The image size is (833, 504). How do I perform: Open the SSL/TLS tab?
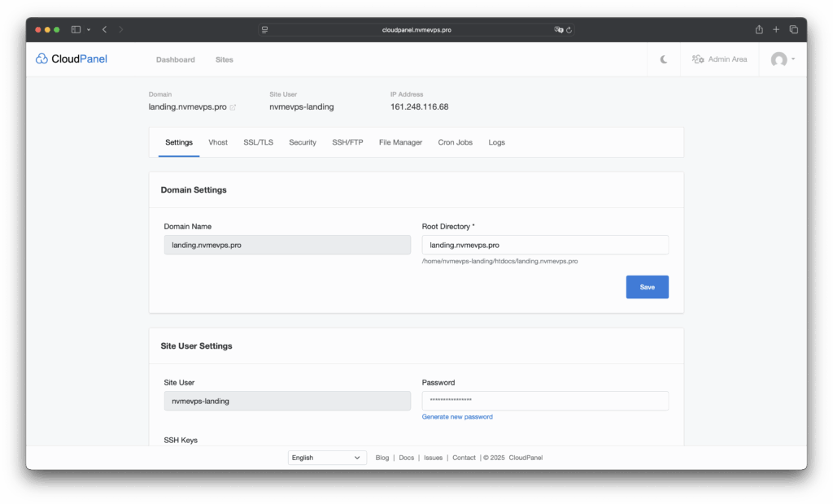point(258,142)
